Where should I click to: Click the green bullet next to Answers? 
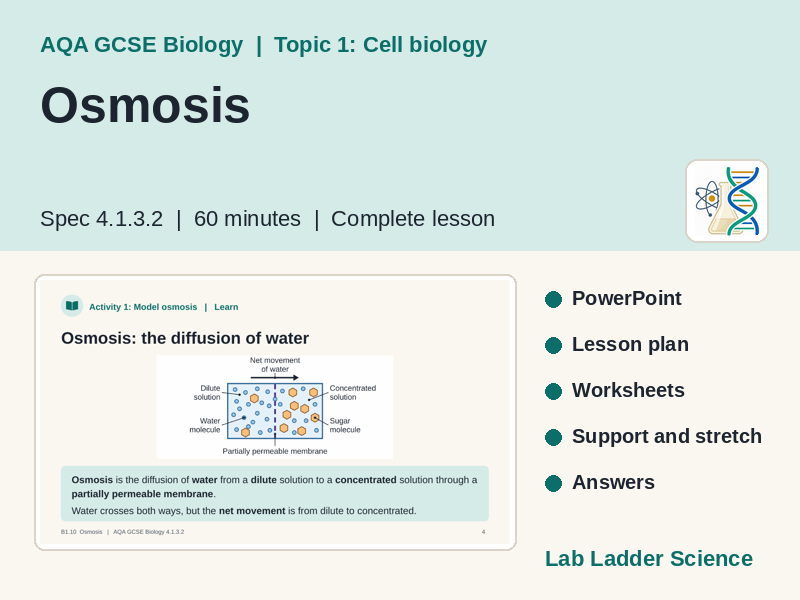point(553,483)
